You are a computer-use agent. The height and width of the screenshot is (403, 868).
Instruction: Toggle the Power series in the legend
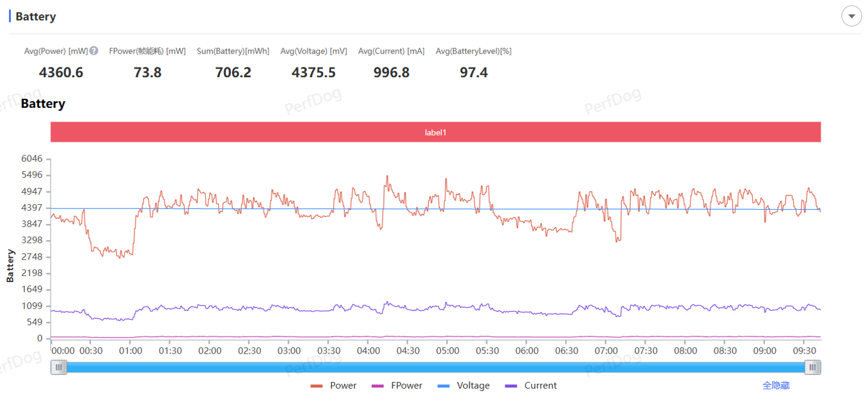click(333, 386)
